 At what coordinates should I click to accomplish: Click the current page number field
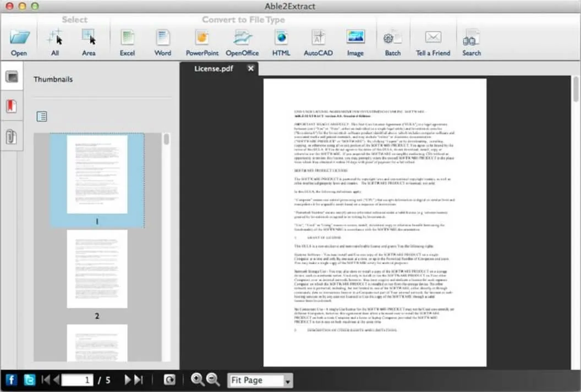77,380
